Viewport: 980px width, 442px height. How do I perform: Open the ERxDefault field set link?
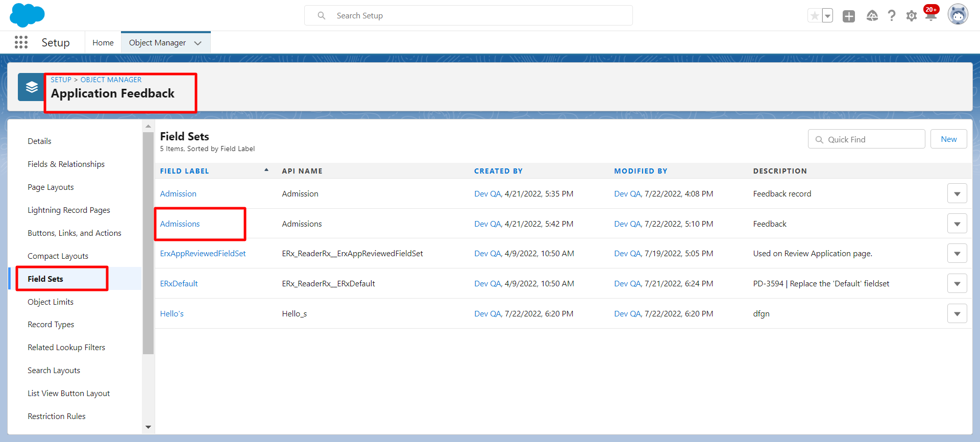(179, 284)
